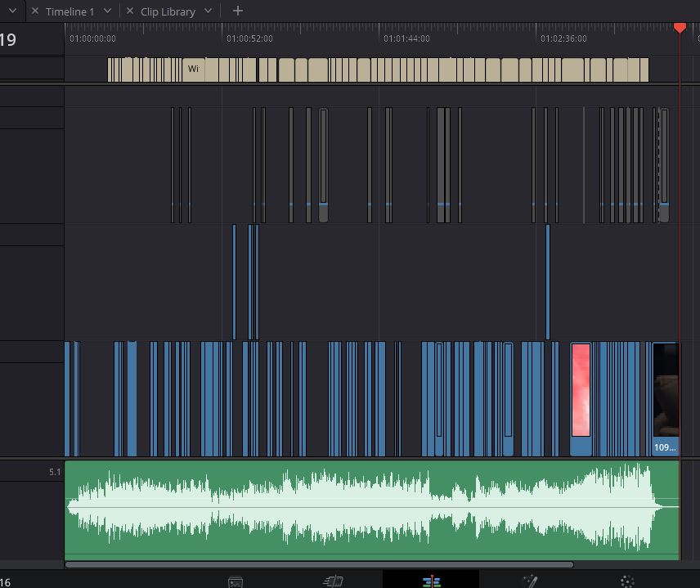Click the horizontal timeline scrollbar
700x588 pixels.
(x=319, y=565)
